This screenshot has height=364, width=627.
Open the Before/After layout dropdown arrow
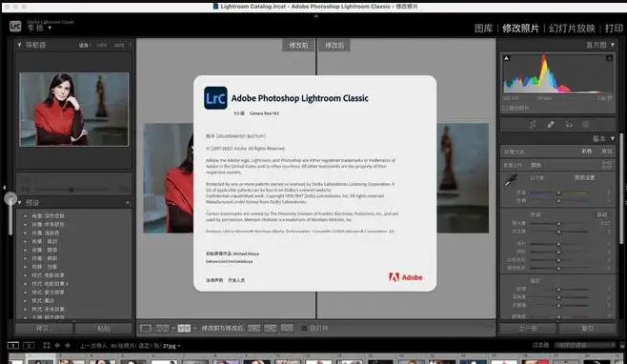[194, 329]
